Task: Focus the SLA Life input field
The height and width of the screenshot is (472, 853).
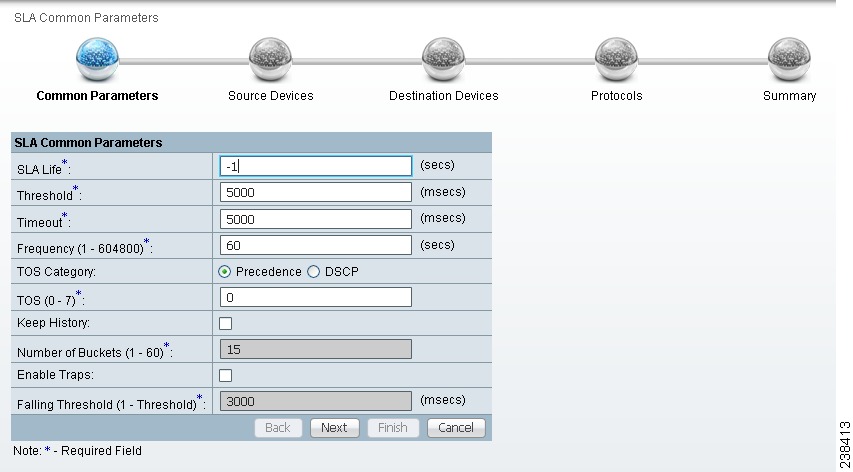Action: pos(316,166)
